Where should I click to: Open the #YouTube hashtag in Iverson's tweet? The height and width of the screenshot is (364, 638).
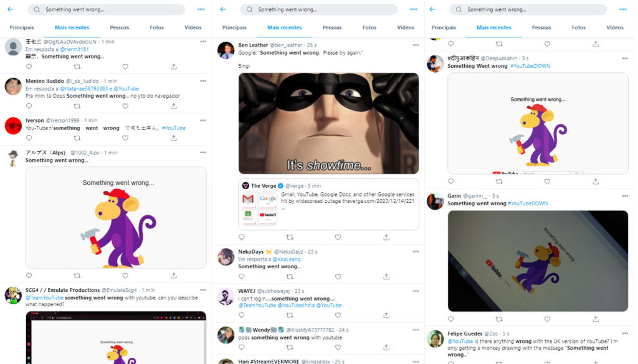(174, 128)
